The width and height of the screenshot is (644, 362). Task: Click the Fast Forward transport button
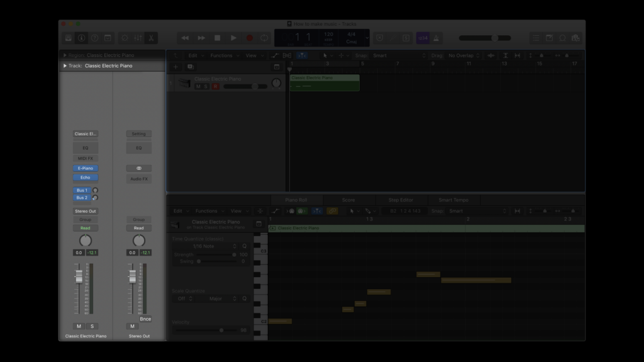[x=201, y=38]
